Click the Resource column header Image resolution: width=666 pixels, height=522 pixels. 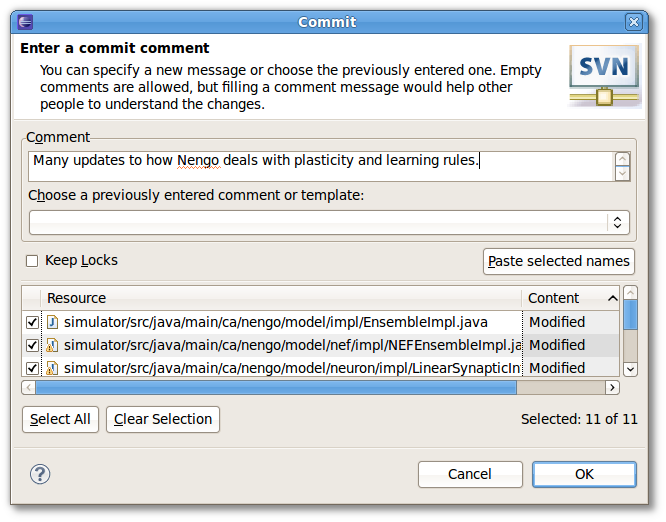pos(281,298)
